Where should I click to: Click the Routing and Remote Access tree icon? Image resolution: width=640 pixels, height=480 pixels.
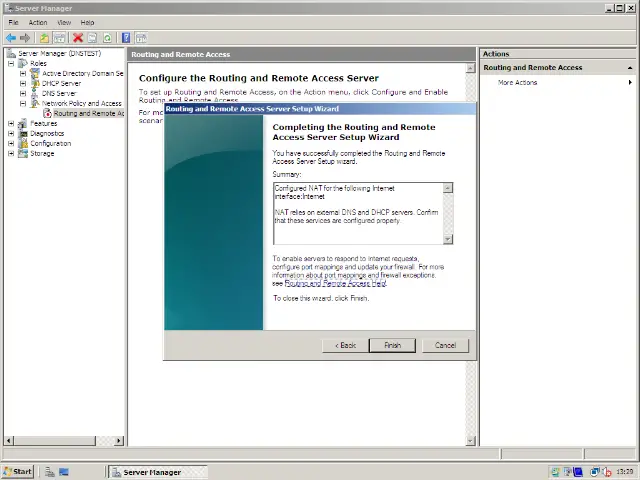tap(47, 113)
